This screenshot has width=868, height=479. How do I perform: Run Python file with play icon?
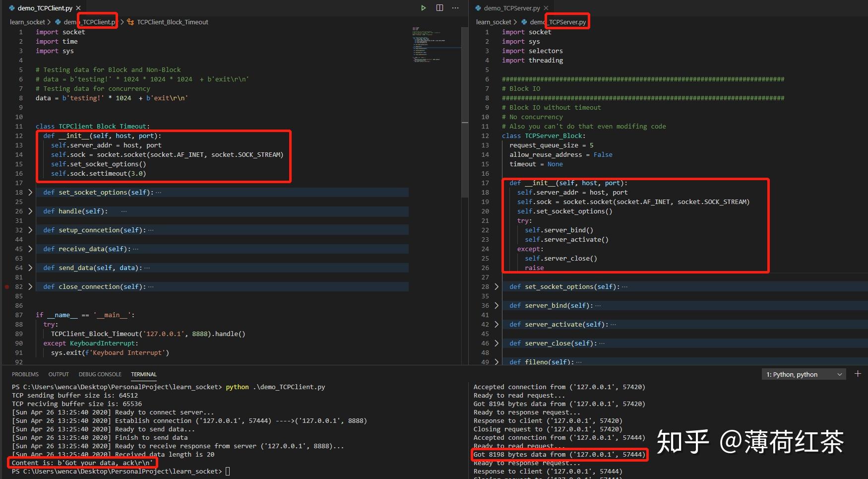pos(423,8)
